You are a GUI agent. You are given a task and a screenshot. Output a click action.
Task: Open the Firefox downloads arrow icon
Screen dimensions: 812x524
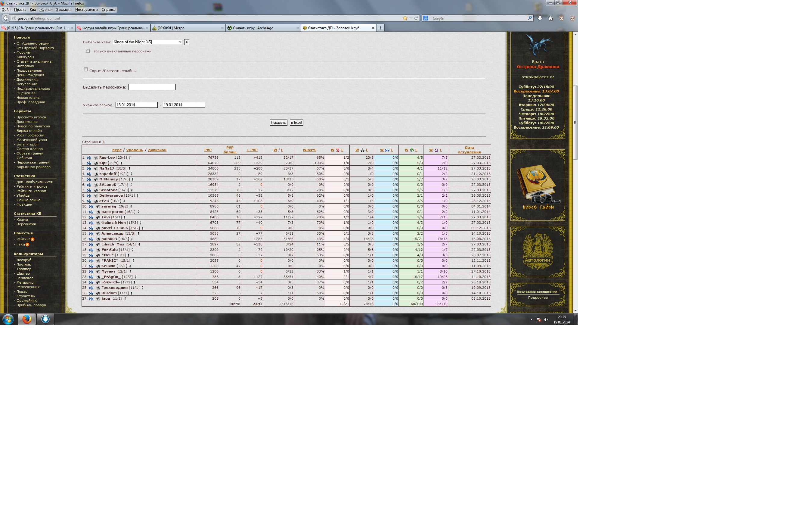coord(540,18)
